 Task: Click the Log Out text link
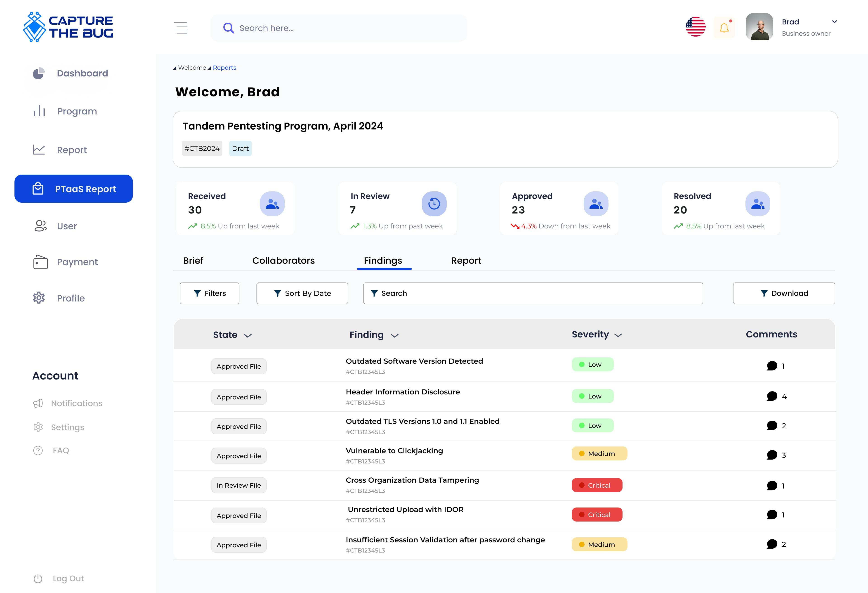coord(68,579)
